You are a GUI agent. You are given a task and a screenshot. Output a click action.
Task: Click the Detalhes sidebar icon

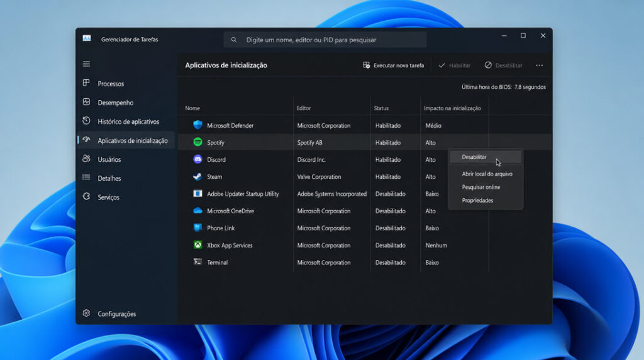coord(86,177)
